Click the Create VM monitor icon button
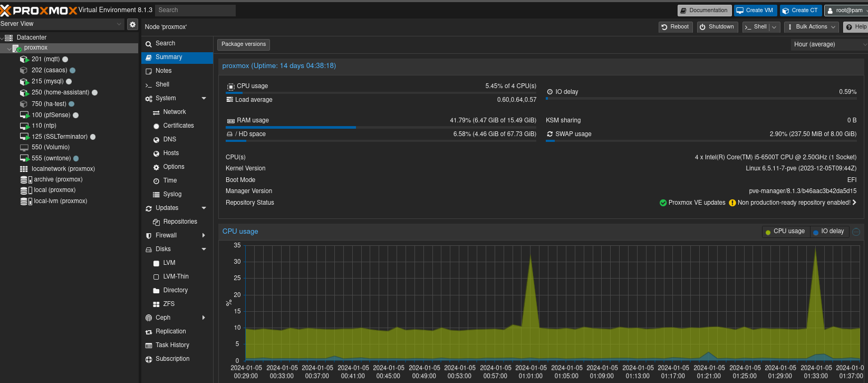This screenshot has width=868, height=383. click(755, 11)
